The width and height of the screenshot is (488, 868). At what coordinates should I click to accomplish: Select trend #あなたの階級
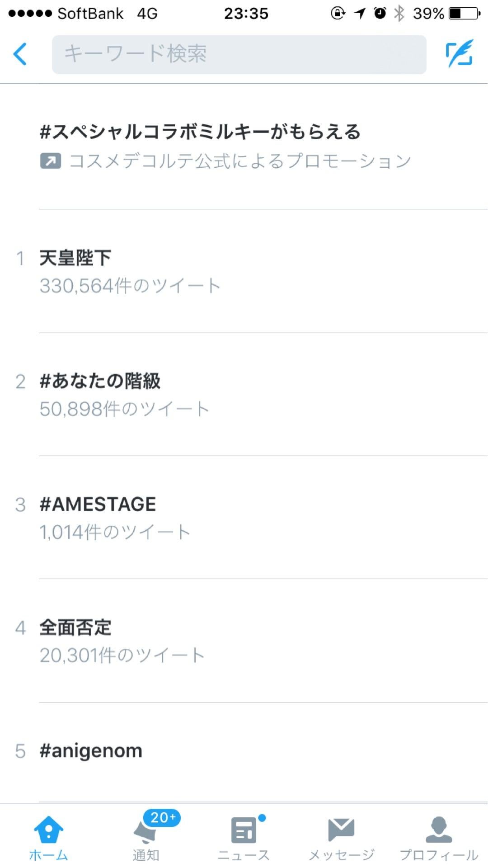pyautogui.click(x=100, y=381)
